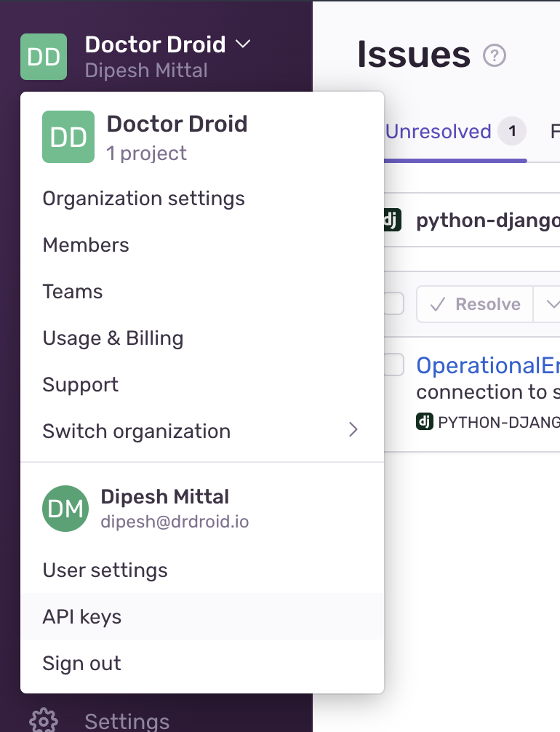Switch to the Unresolved tab
Viewport: 560px width, 732px height.
pos(455,132)
